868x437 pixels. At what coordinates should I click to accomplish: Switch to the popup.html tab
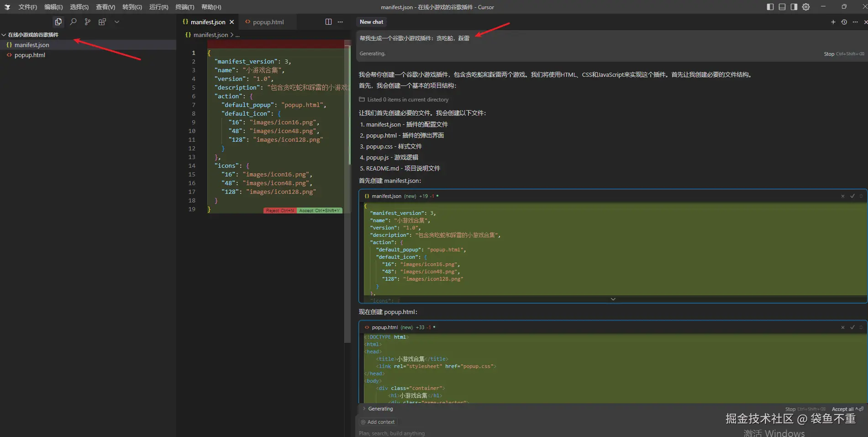point(268,22)
